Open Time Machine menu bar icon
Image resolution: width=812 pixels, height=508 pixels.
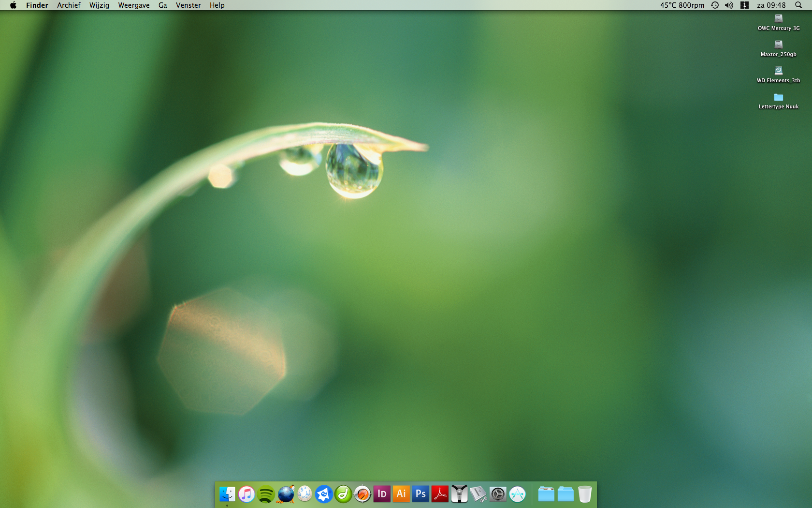[x=715, y=5]
